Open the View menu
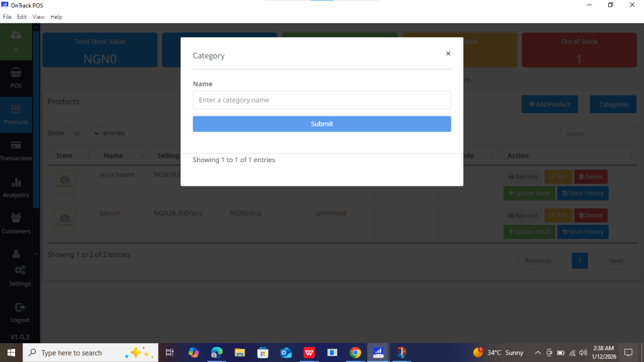Screen dimensions: 644x362 (38, 17)
